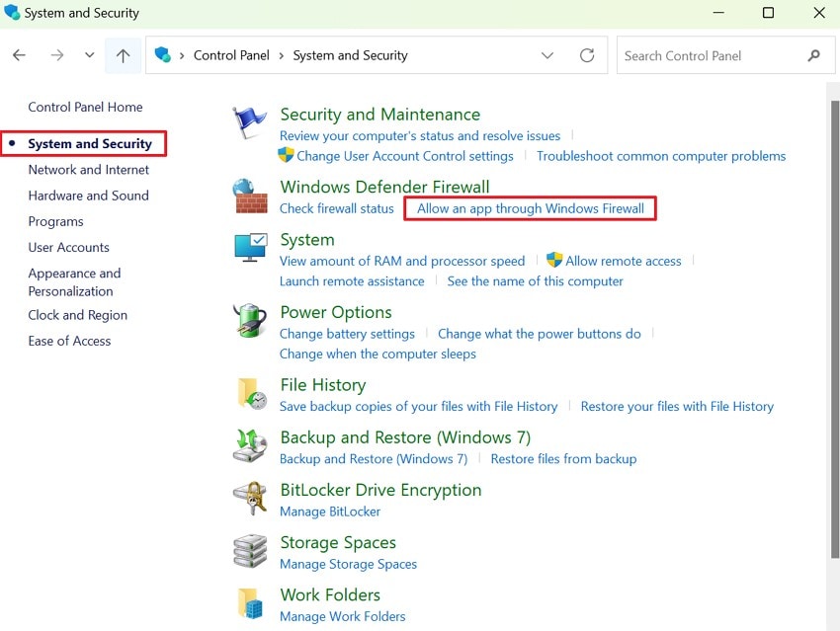Open Security and Maintenance heading

click(380, 115)
